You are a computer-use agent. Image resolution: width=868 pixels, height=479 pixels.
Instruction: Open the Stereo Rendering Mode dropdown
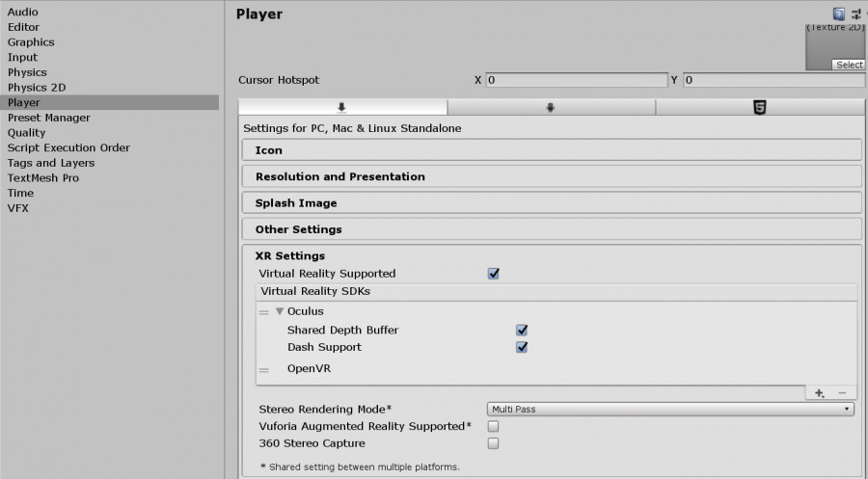click(x=670, y=409)
